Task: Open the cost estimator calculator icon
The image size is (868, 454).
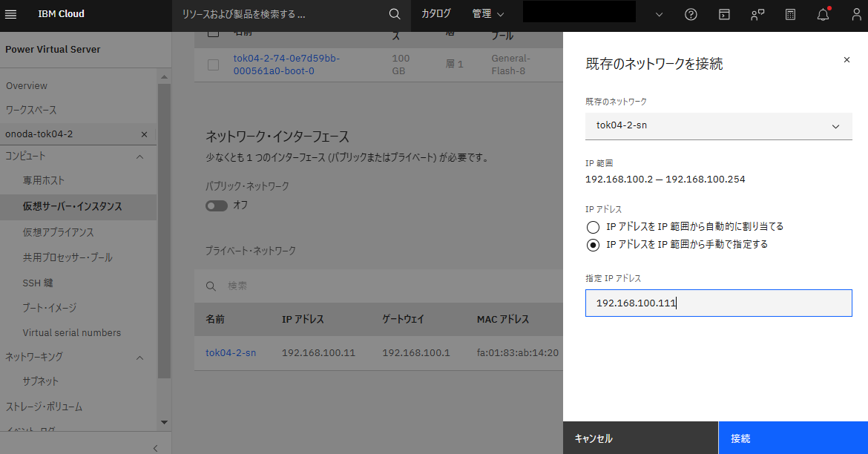Action: pyautogui.click(x=791, y=15)
